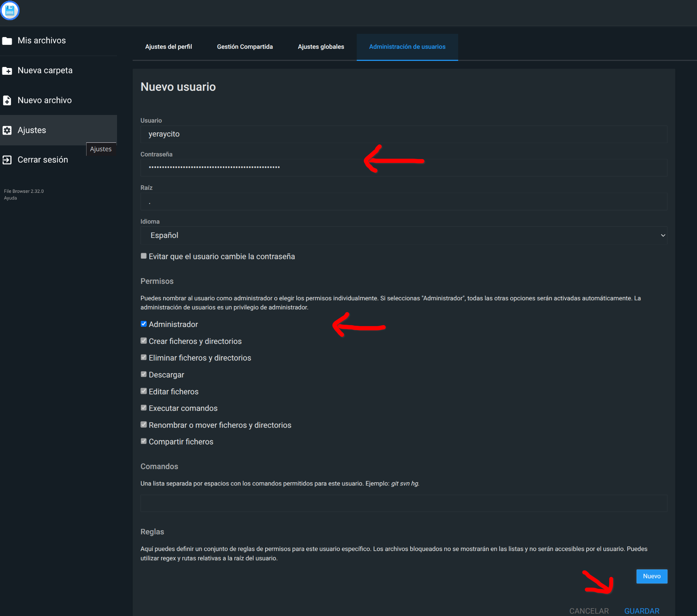Click the Cerrar sesión exit icon
This screenshot has width=697, height=616.
pyautogui.click(x=7, y=160)
